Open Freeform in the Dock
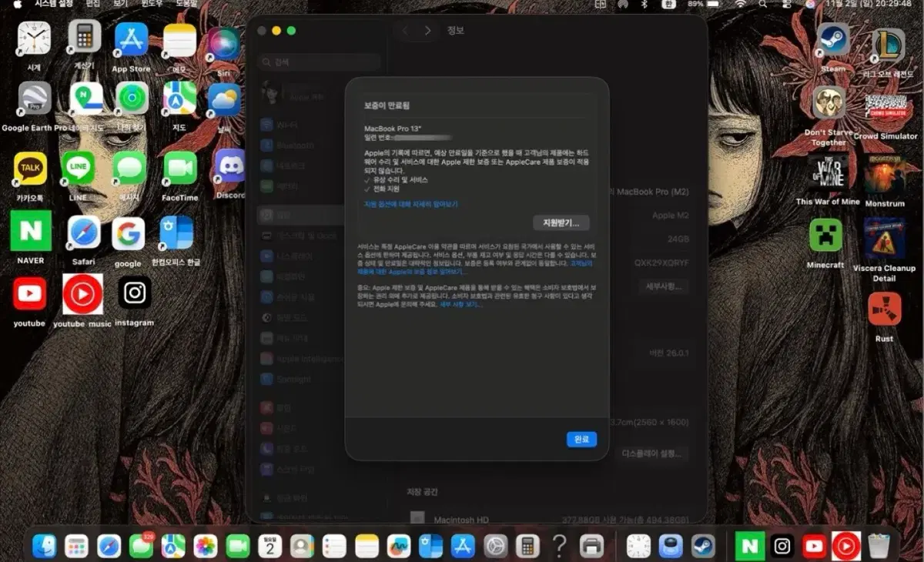This screenshot has width=924, height=562. (x=399, y=546)
